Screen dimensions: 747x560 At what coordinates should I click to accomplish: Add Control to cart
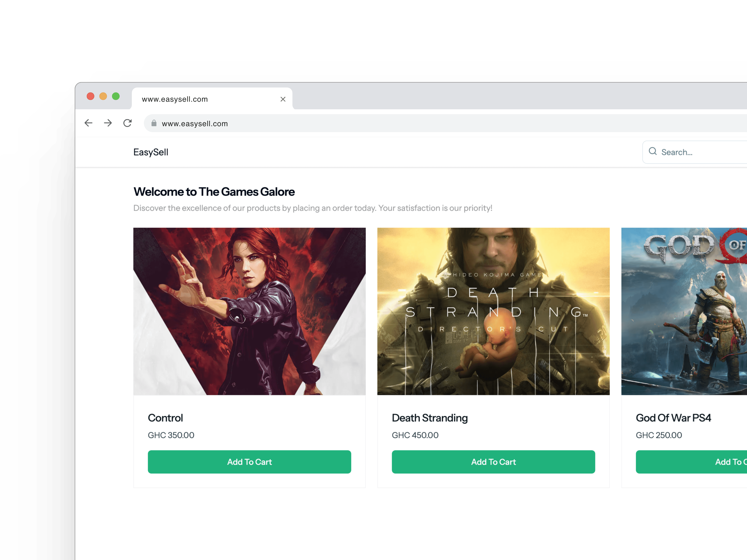pyautogui.click(x=249, y=462)
